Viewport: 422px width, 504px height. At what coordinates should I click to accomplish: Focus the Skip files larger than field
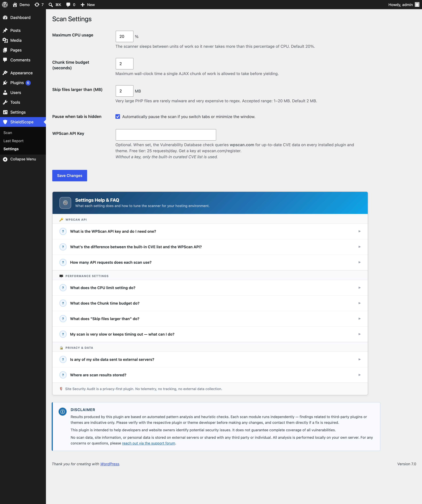(124, 91)
